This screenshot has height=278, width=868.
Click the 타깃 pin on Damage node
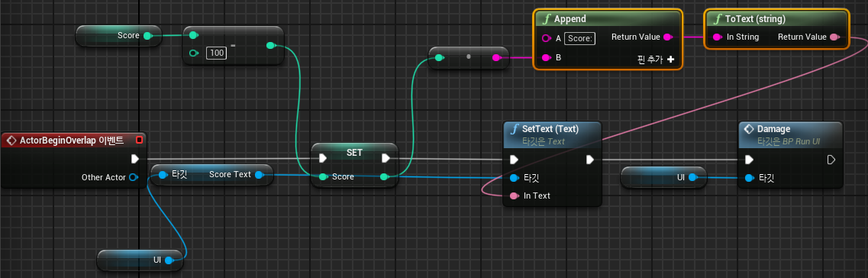tap(749, 178)
